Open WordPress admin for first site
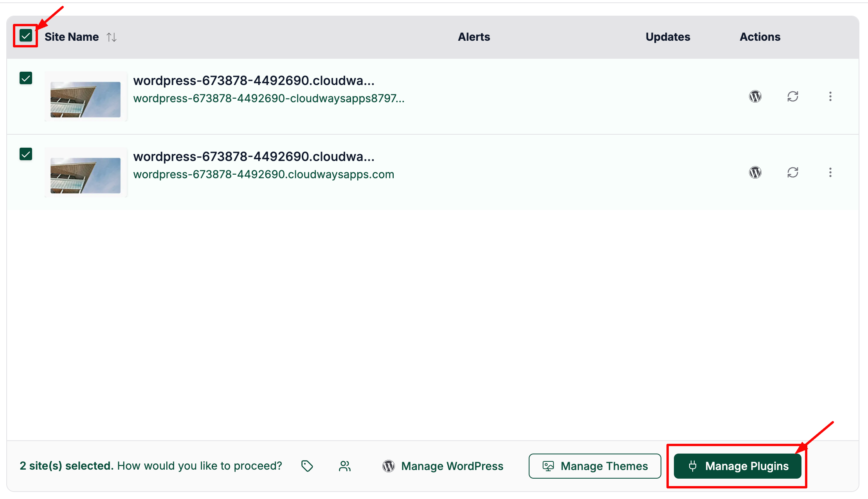868x499 pixels. [x=755, y=96]
